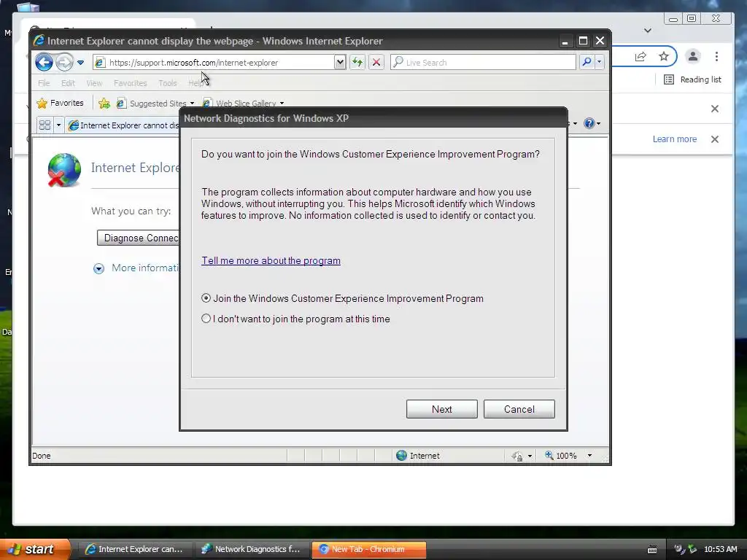Click the Learn more link in Chromium
747x560 pixels.
click(x=674, y=139)
